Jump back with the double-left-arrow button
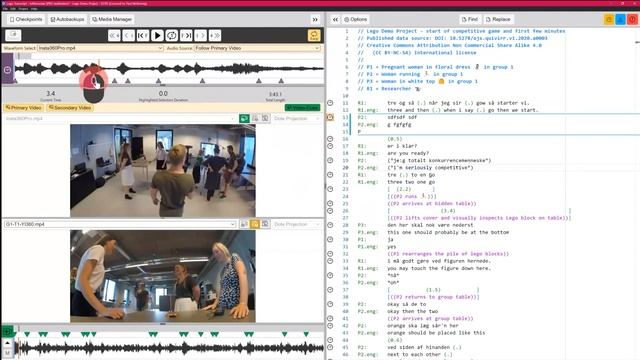This screenshot has height=360, width=640. click(114, 36)
